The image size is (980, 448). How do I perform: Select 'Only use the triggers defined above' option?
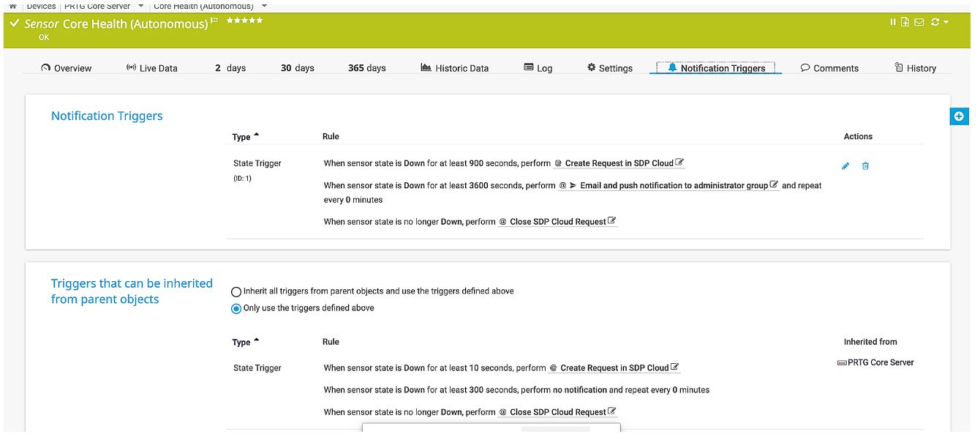236,309
